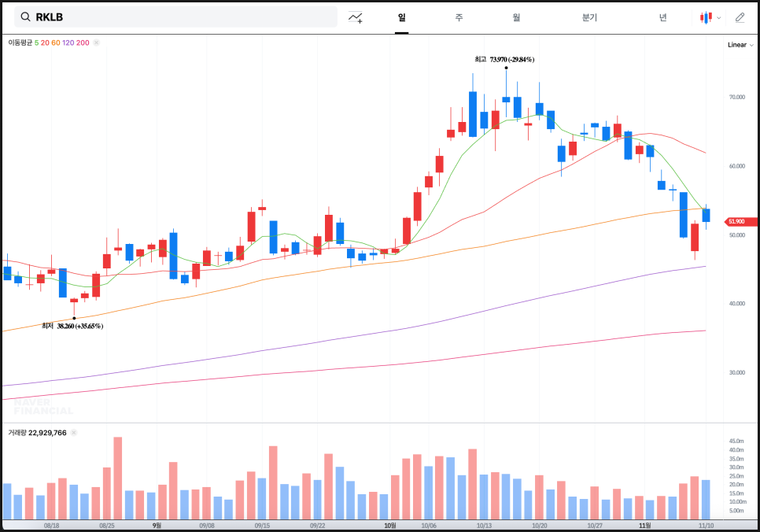Image resolution: width=760 pixels, height=532 pixels.
Task: Switch to the 주 (weekly) tab
Action: pyautogui.click(x=459, y=17)
